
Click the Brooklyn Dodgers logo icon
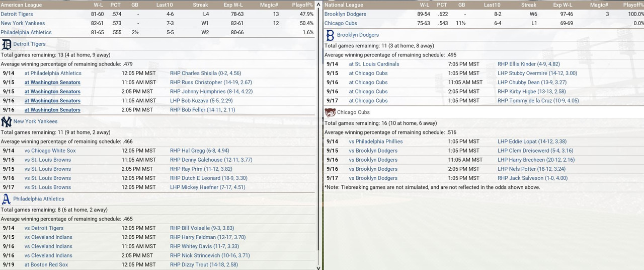(x=330, y=35)
